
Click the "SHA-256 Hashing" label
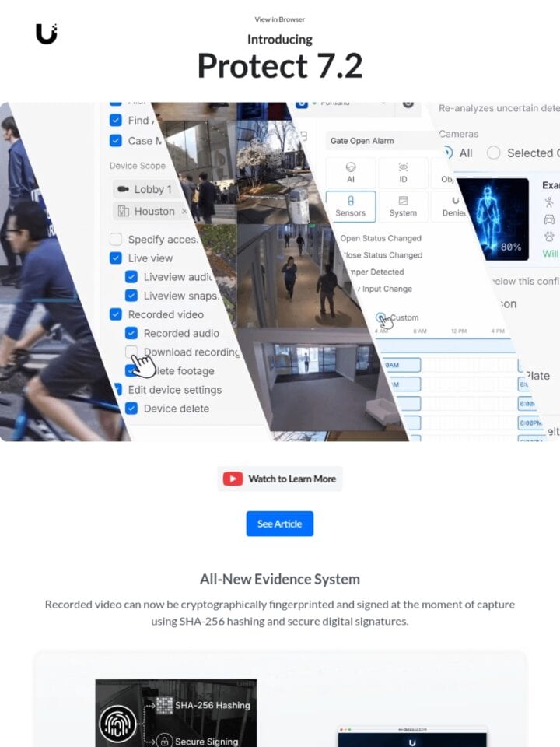[212, 705]
